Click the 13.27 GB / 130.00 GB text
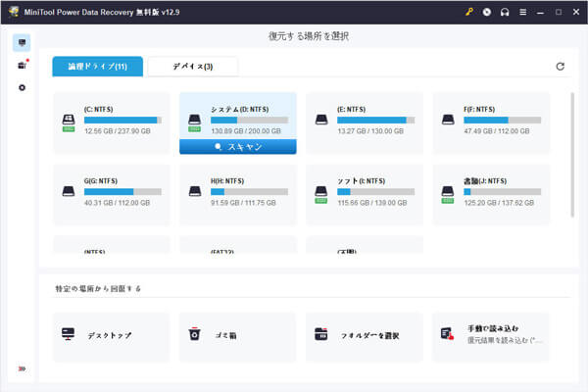The image size is (588, 392). (370, 131)
